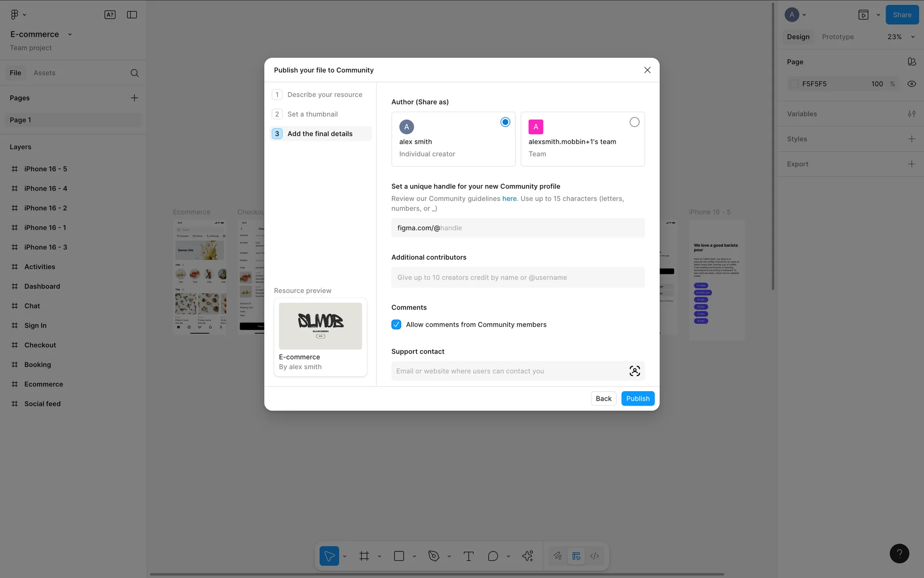Viewport: 924px width, 578px height.
Task: Open the Figma AI actions tool
Action: click(527, 556)
